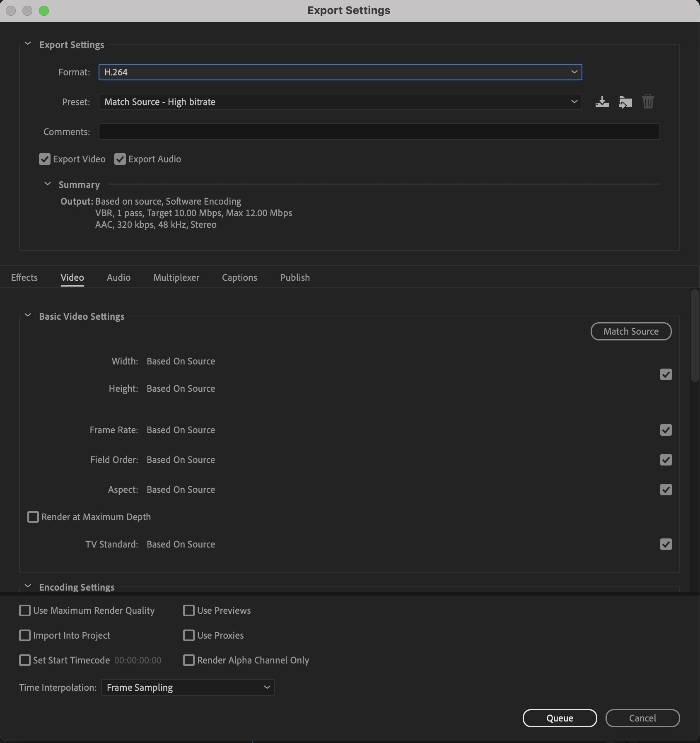The height and width of the screenshot is (743, 700).
Task: Click the Match Source button
Action: pyautogui.click(x=630, y=331)
